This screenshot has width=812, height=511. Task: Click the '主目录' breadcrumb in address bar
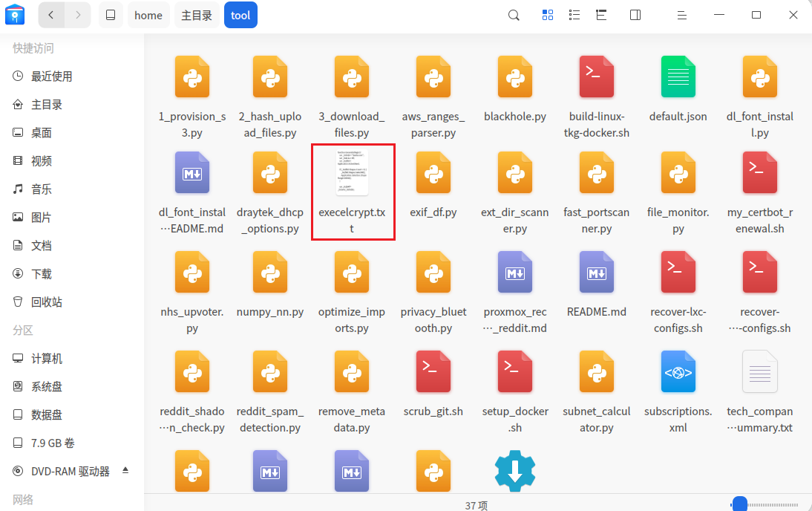coord(197,15)
